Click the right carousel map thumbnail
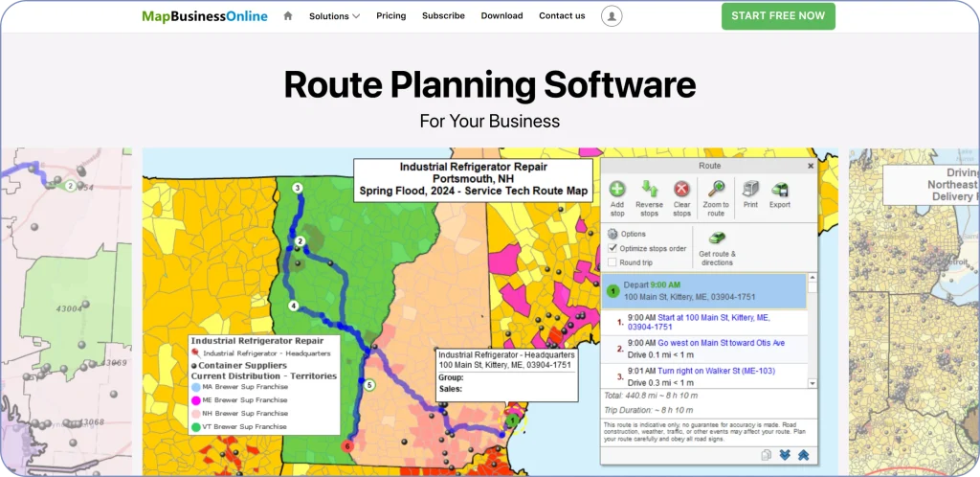The width and height of the screenshot is (980, 477). pyautogui.click(x=914, y=311)
